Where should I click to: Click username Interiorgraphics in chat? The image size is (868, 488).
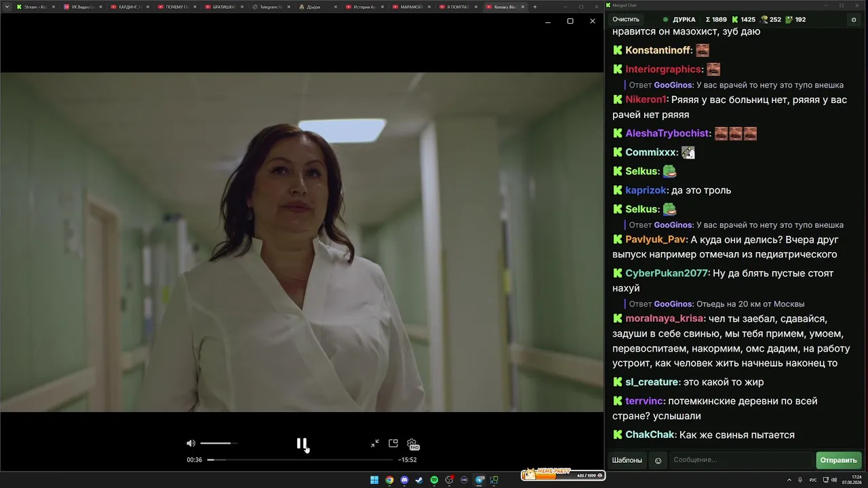tap(664, 69)
